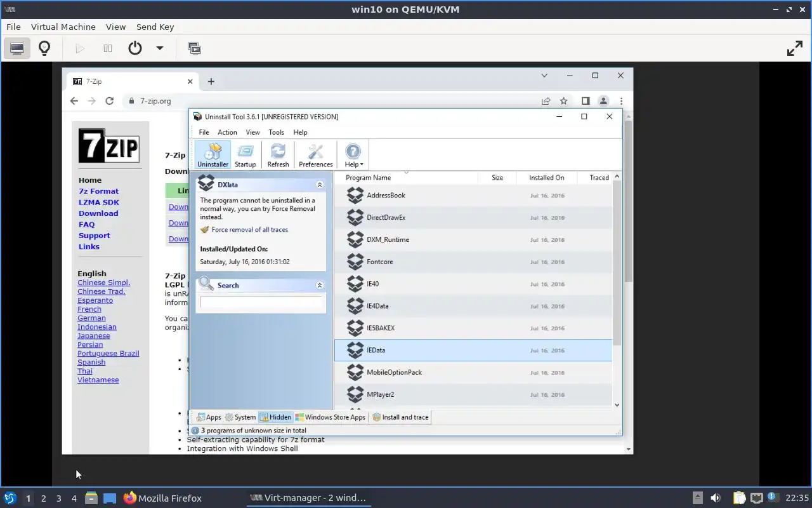The height and width of the screenshot is (508, 812).
Task: Click the status bar info icon
Action: 195,431
